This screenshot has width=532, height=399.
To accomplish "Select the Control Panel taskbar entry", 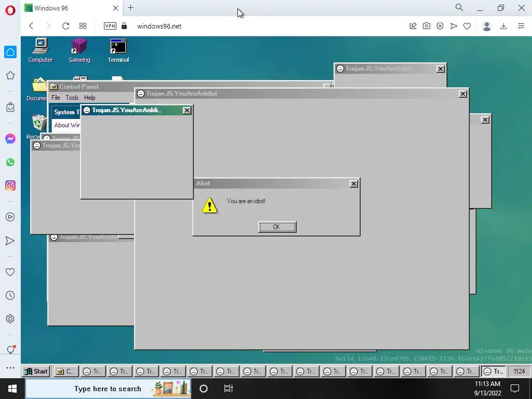I will point(65,371).
